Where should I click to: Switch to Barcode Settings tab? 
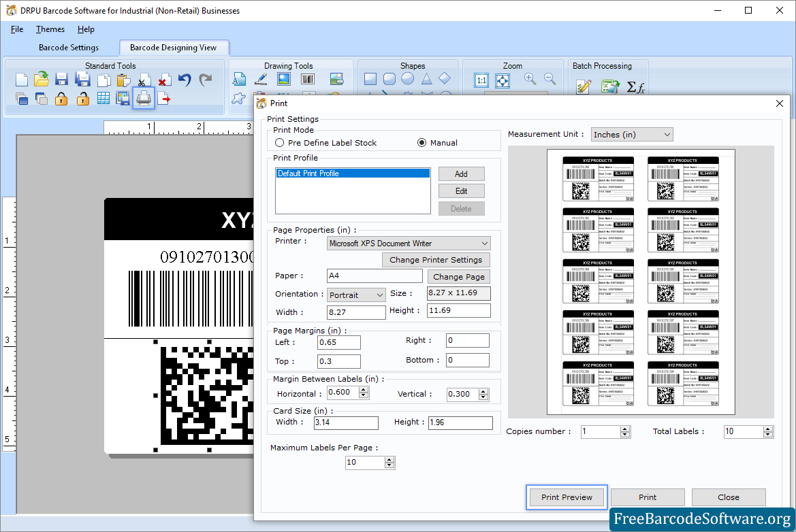(x=69, y=48)
